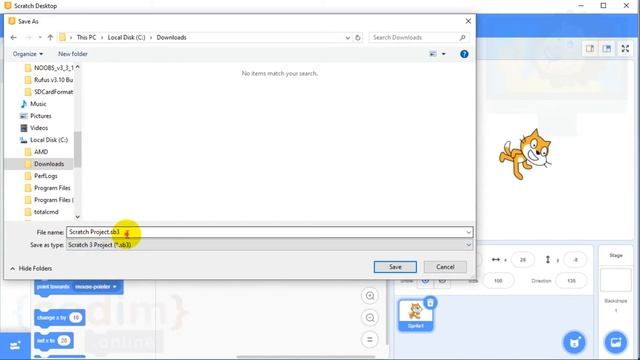Viewport: 640px width, 360px height.
Task: Go up one folder level arrow
Action: pos(50,38)
